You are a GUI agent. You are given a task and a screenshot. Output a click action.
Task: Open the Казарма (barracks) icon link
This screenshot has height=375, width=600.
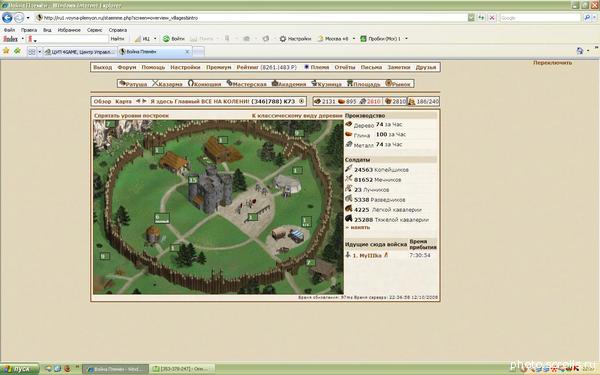point(155,83)
